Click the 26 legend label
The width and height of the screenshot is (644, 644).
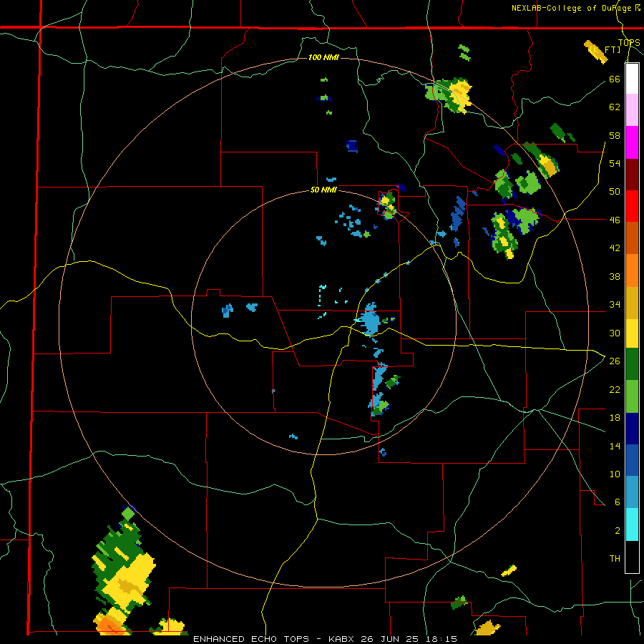(615, 361)
